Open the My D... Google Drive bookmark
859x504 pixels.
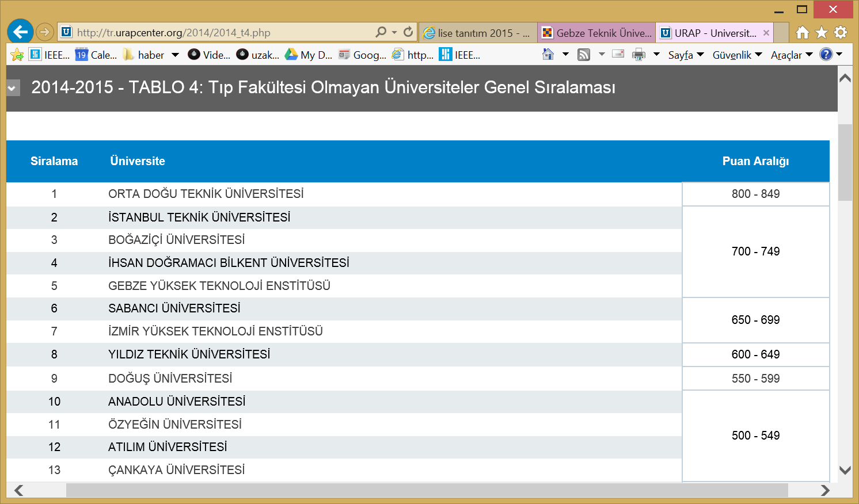(x=309, y=55)
